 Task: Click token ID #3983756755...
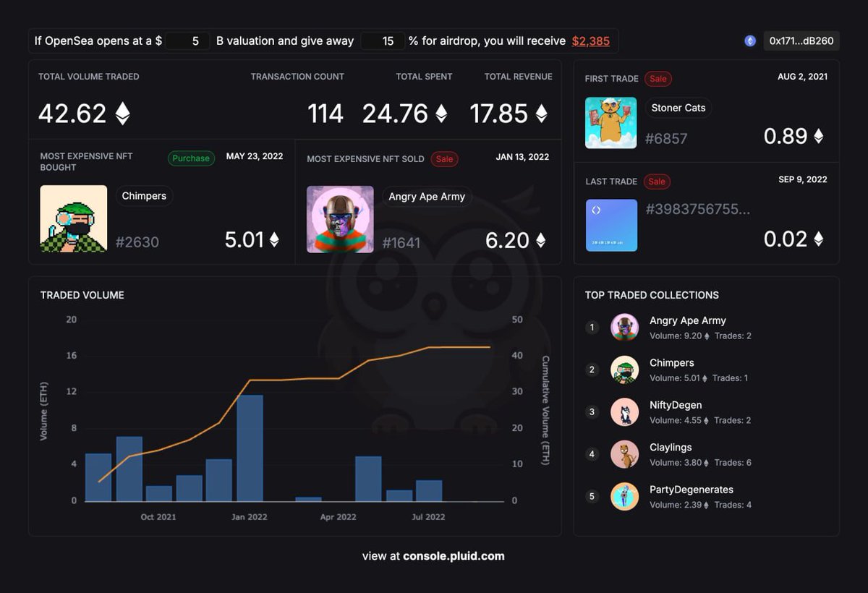click(697, 210)
